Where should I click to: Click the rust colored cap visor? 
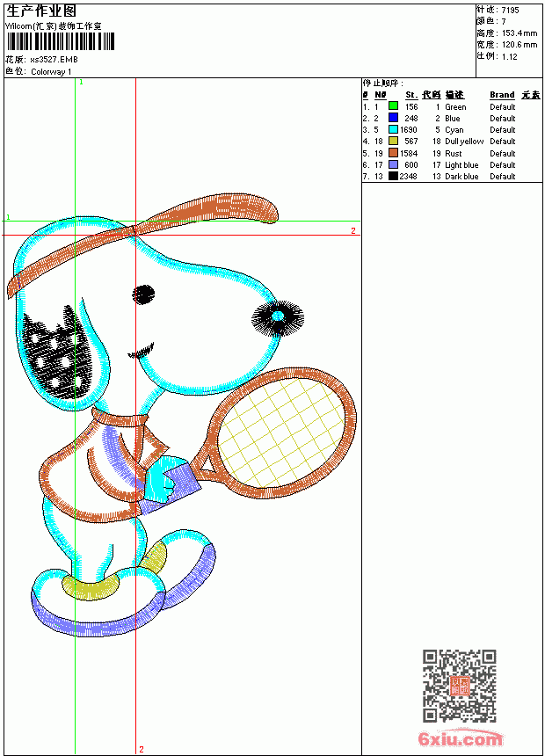pos(207,211)
